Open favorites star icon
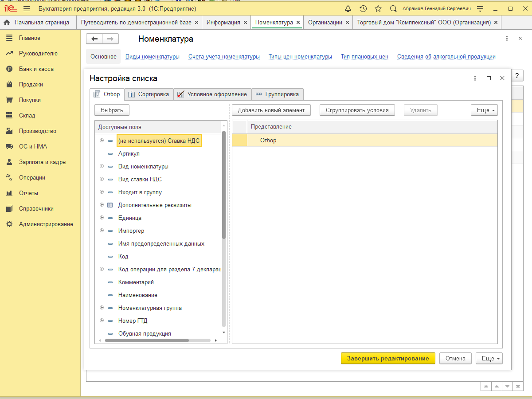Screen dimensions: 532x399 (x=378, y=9)
